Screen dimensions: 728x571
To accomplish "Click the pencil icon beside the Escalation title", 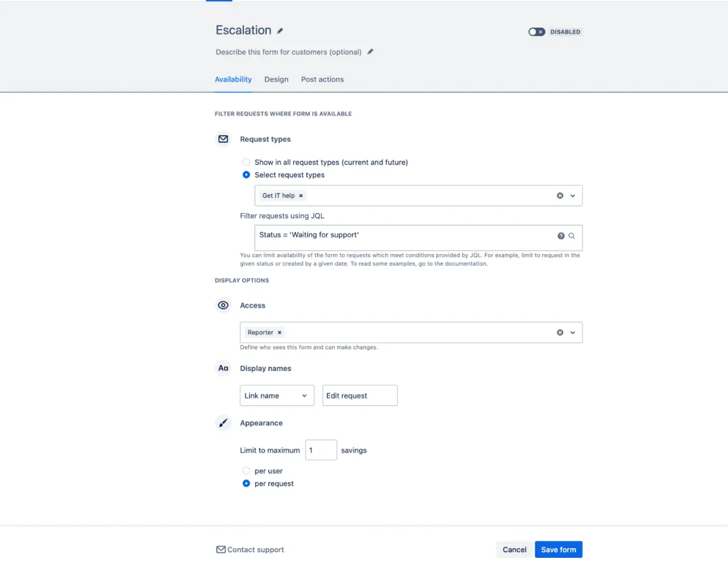I will (280, 31).
